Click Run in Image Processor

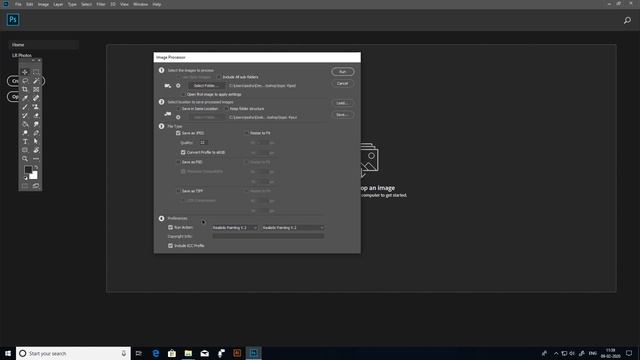click(342, 72)
